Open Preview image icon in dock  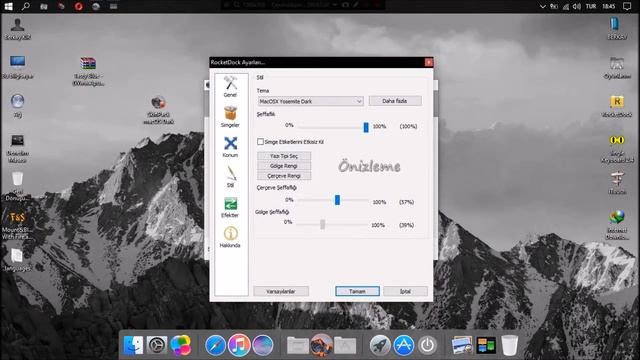tap(462, 345)
